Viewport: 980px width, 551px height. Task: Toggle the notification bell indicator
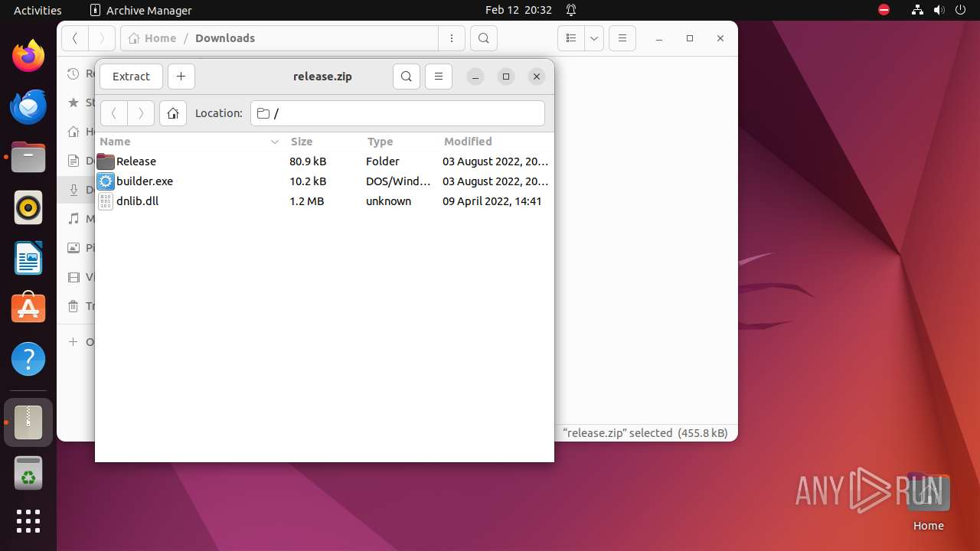571,10
